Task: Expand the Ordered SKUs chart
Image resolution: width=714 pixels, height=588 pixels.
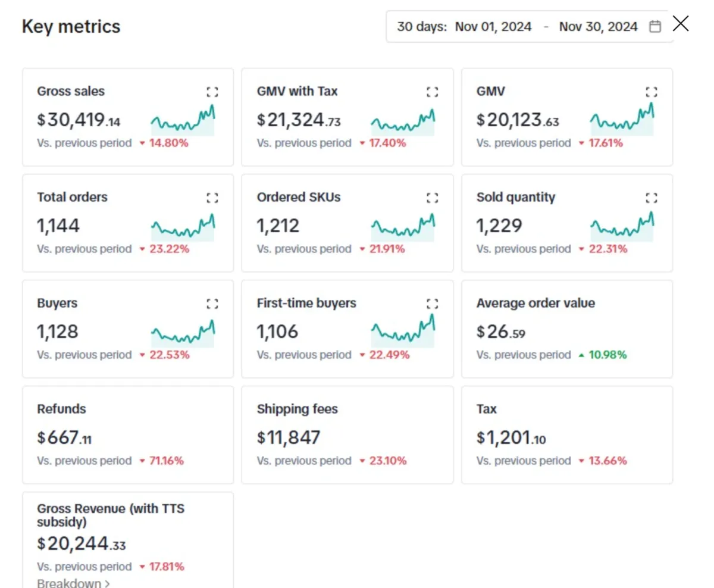Action: point(433,198)
